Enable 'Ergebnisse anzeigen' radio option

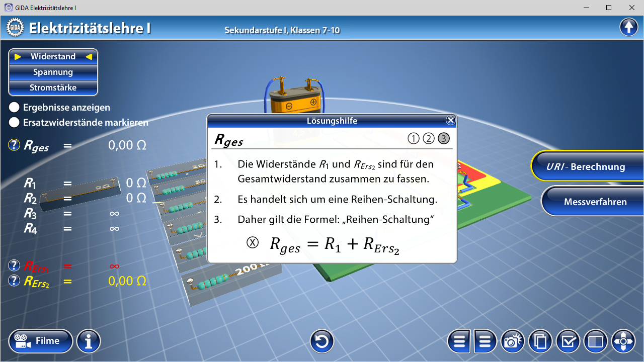[15, 107]
